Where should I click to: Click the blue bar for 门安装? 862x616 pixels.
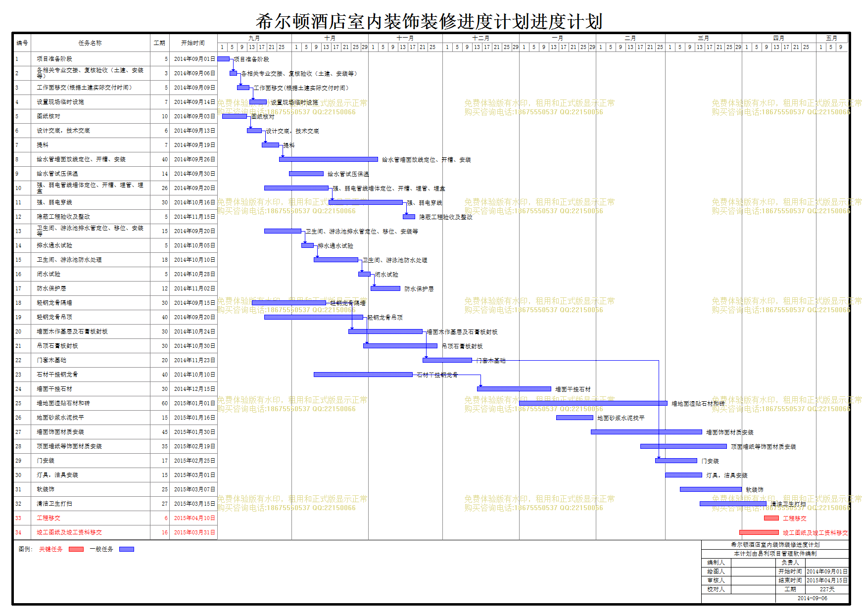(676, 461)
